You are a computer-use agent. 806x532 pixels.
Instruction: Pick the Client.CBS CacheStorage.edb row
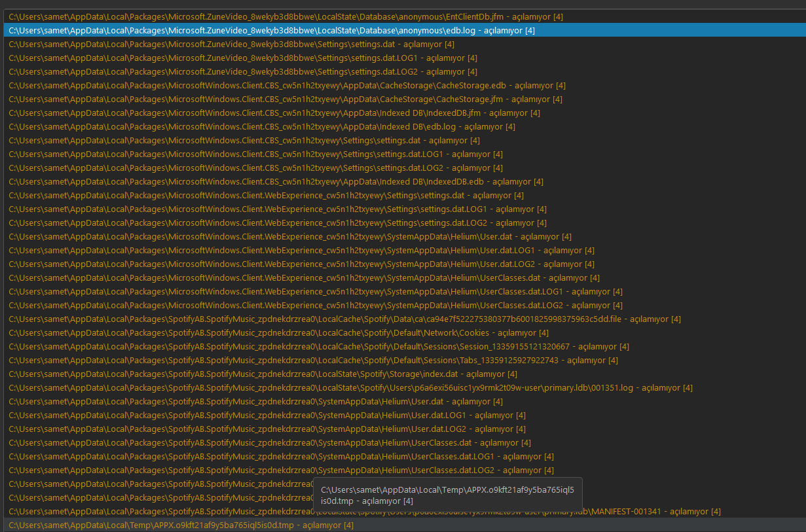point(404,85)
